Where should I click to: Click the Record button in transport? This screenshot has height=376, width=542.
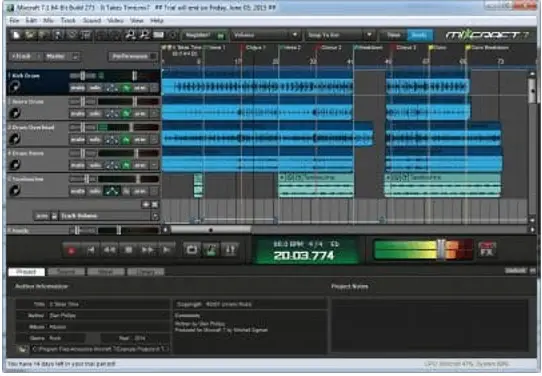(72, 250)
